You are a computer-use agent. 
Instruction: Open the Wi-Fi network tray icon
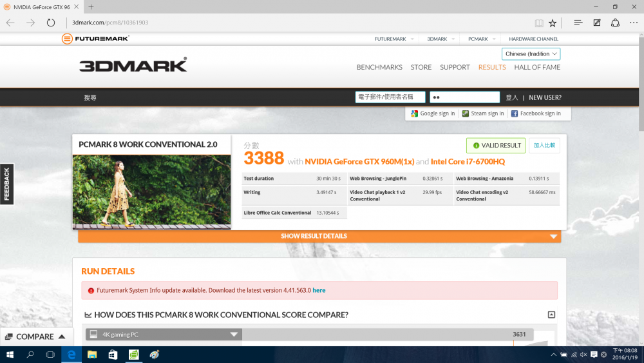(574, 355)
